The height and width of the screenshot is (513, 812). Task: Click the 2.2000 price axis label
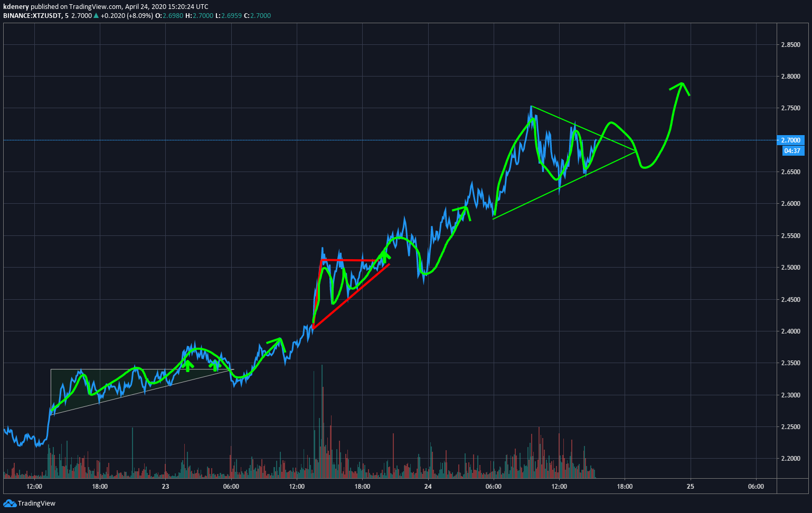point(790,459)
